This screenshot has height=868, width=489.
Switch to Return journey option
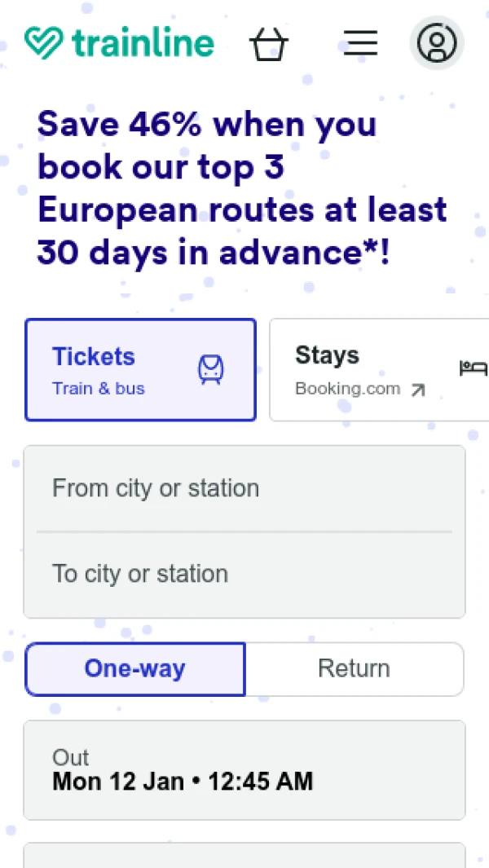coord(354,669)
